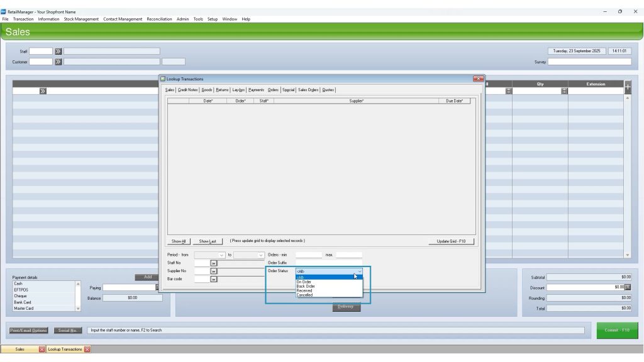Click the calculator icon beside Discount

point(628,287)
